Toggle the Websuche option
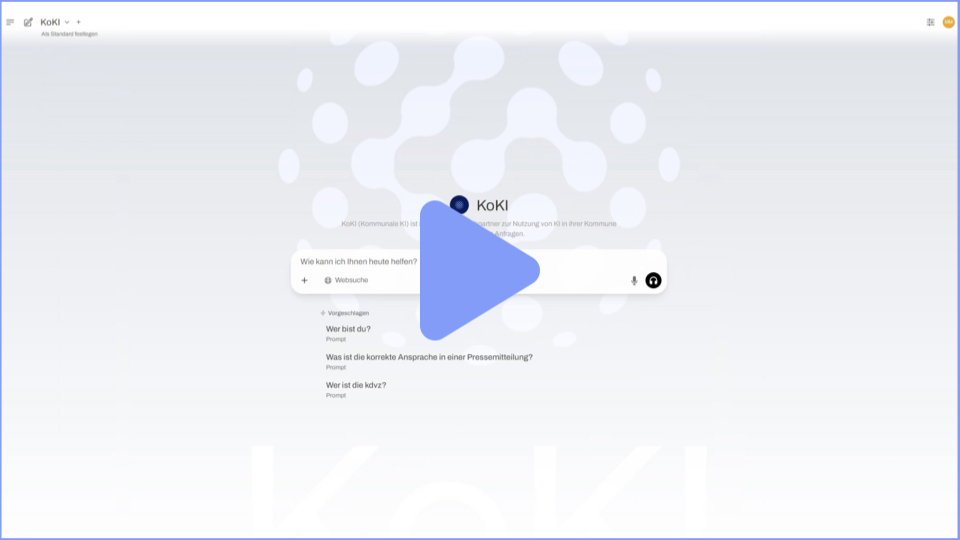The width and height of the screenshot is (960, 540). [346, 280]
